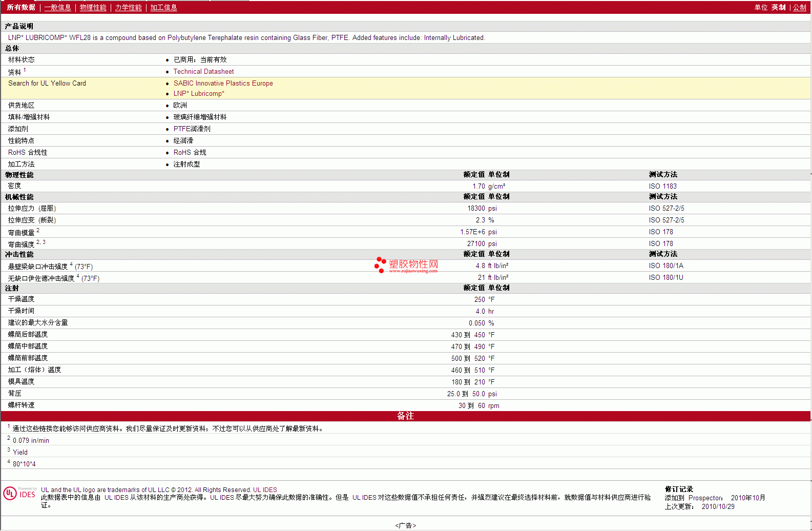Click the 螺筒后部温度 row label

click(28, 335)
